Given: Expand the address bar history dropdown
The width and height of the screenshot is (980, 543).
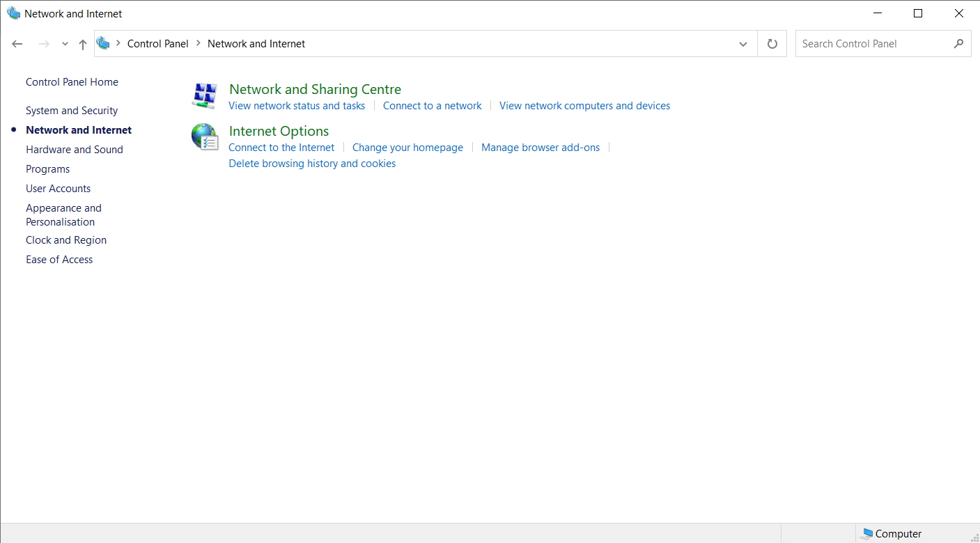Looking at the screenshot, I should coord(742,44).
